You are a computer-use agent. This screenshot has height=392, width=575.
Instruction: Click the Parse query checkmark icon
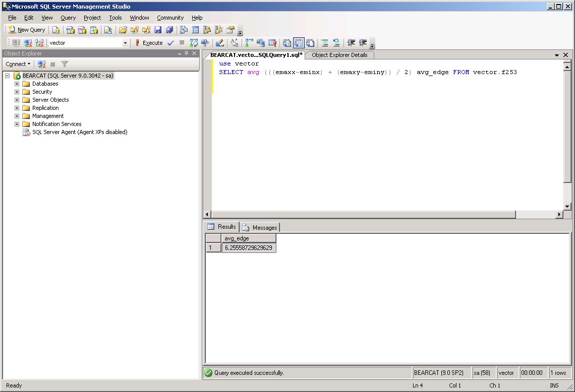(x=170, y=43)
